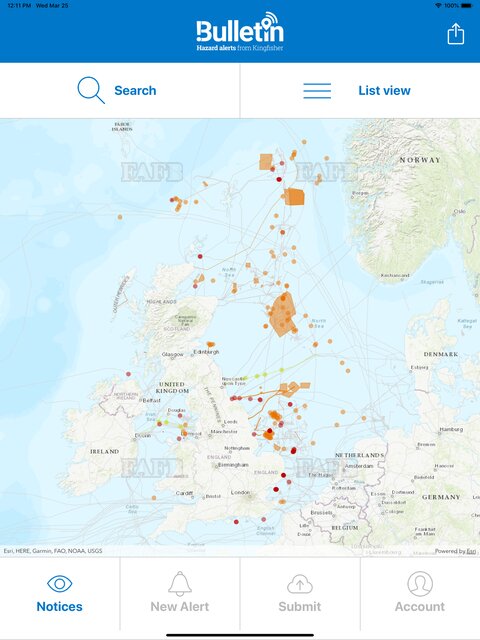Tap the red hazard marker northwest of Belfast
This screenshot has height=640, width=480.
(x=129, y=374)
